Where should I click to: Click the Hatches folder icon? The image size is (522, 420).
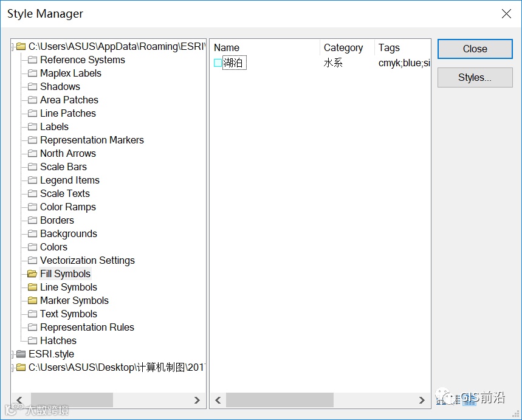(x=32, y=340)
